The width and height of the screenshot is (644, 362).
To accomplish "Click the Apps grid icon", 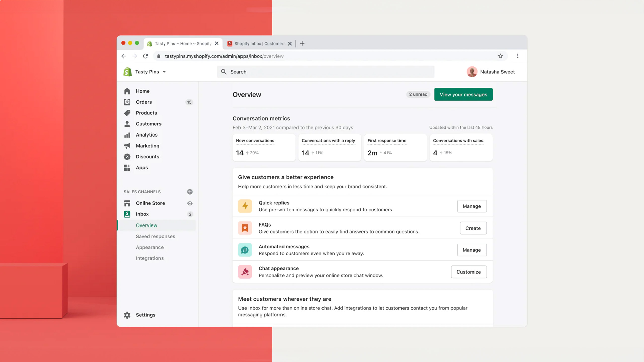I will click(127, 168).
